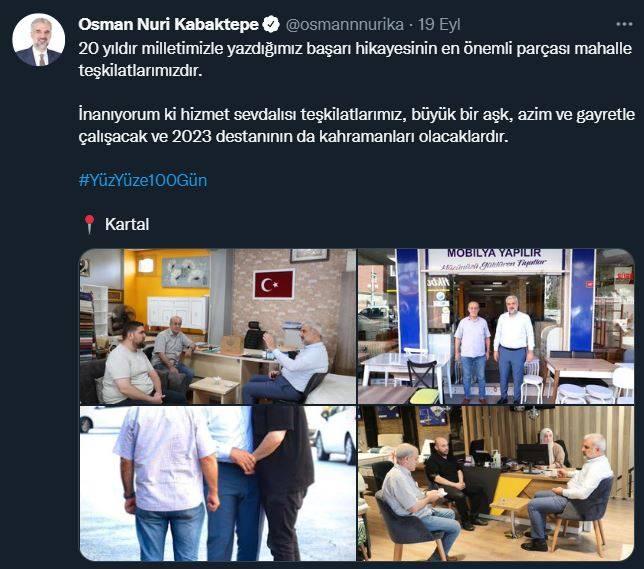Click the red location pin icon
Viewport: 644px width, 569px height.
pos(89,224)
